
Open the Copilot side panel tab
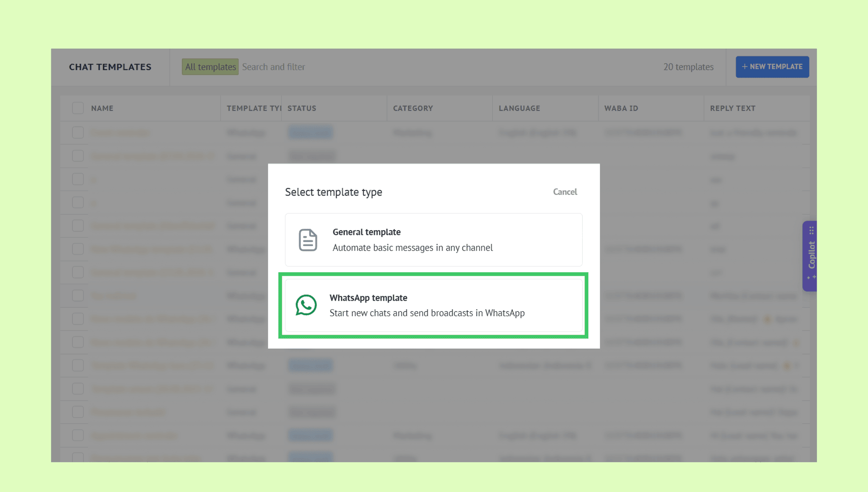point(810,256)
